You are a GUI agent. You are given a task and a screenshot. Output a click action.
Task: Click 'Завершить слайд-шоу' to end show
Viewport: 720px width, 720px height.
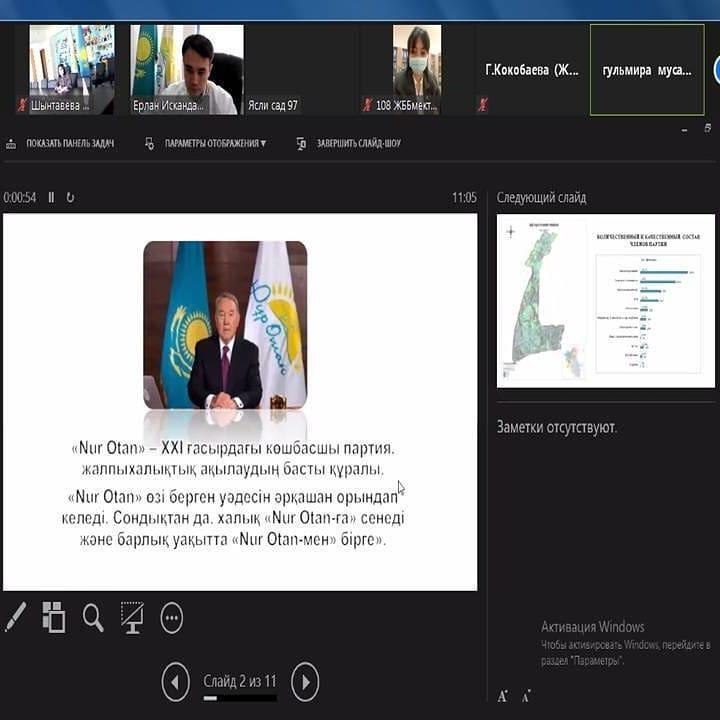pyautogui.click(x=349, y=143)
